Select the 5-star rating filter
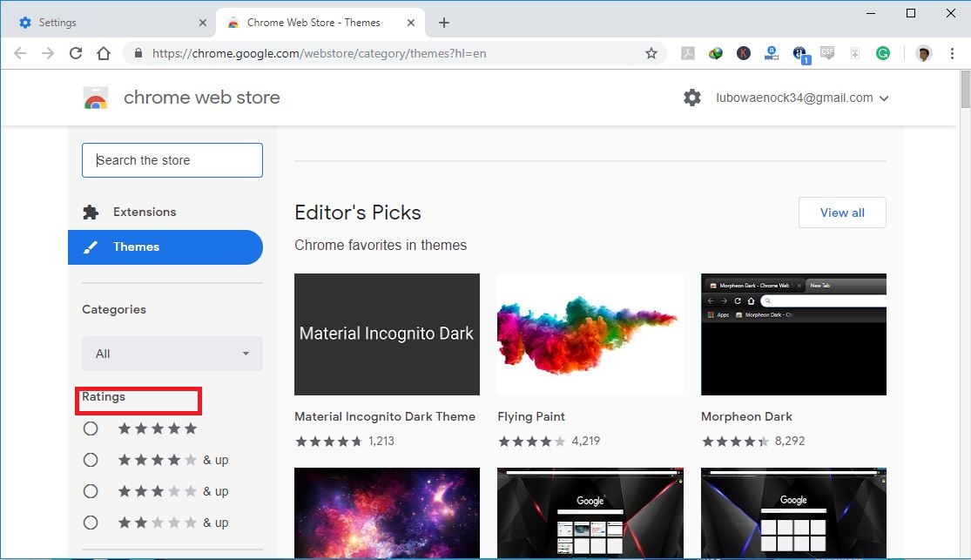The width and height of the screenshot is (971, 560). (x=91, y=428)
